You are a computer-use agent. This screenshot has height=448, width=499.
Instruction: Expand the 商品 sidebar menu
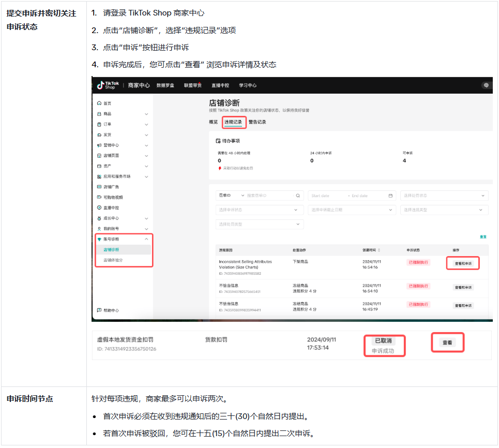[146, 114]
